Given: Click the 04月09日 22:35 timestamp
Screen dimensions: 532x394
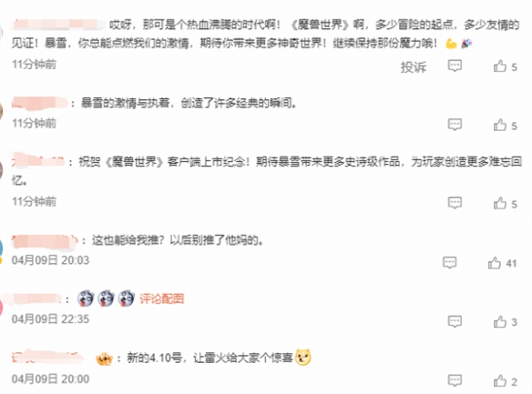Looking at the screenshot, I should pos(50,318).
